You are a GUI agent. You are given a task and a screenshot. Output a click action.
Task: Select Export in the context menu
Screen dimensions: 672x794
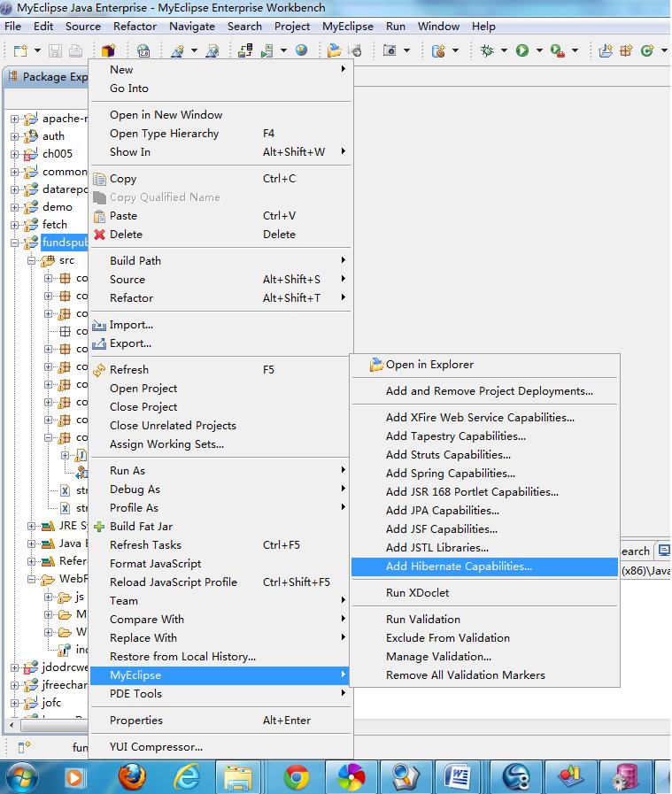point(220,343)
